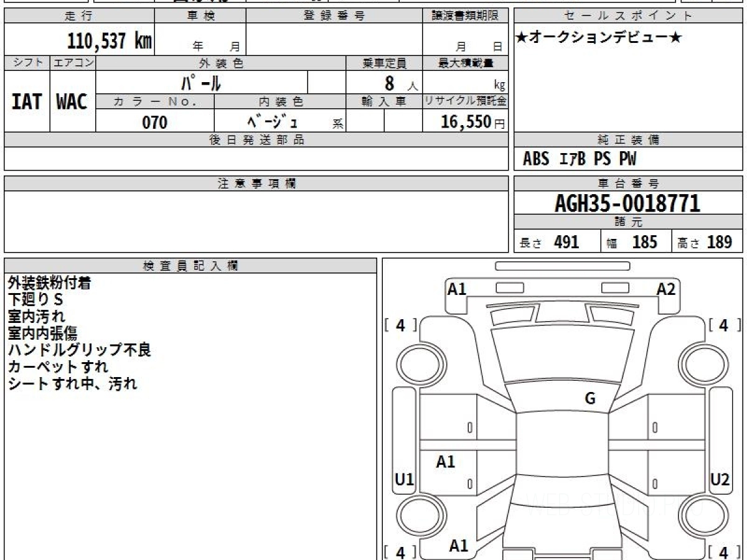
Task: Select the 室内汚れ inspector note
Action: pyautogui.click(x=36, y=316)
